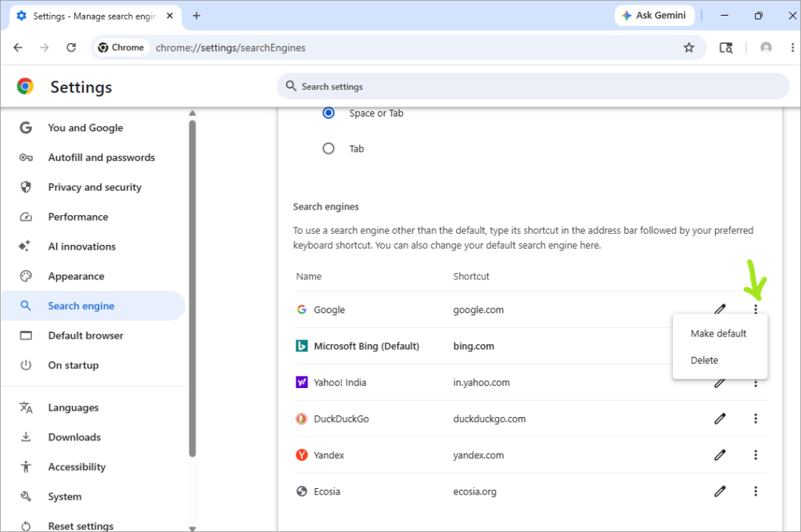The image size is (801, 532).
Task: Edit the DuckDuckGo search engine entry
Action: (x=720, y=419)
